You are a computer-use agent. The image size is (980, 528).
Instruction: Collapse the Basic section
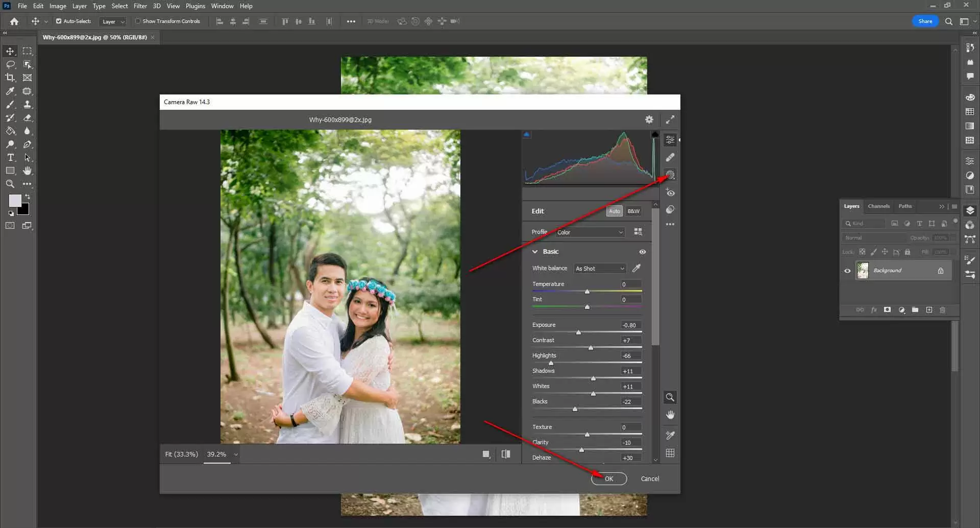(x=535, y=252)
